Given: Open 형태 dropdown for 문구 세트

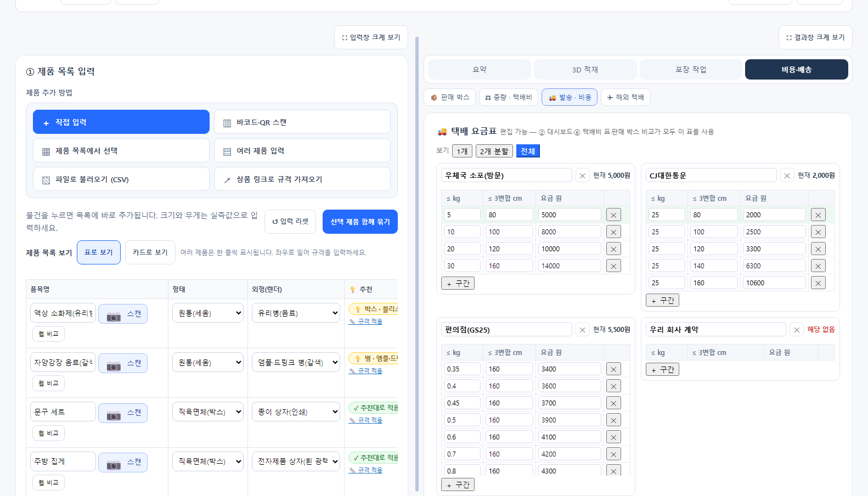Looking at the screenshot, I should (208, 412).
